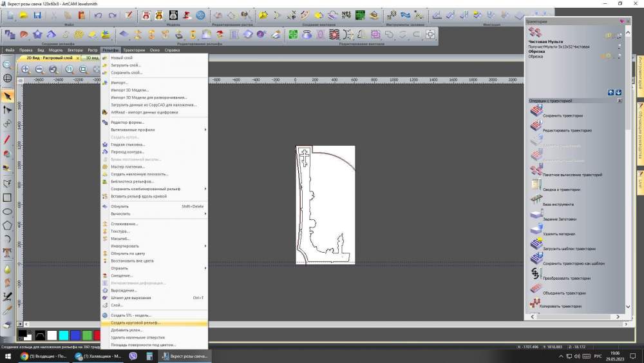644x363 pixels.
Task: Select the rectangle drawing tool
Action: 8,197
